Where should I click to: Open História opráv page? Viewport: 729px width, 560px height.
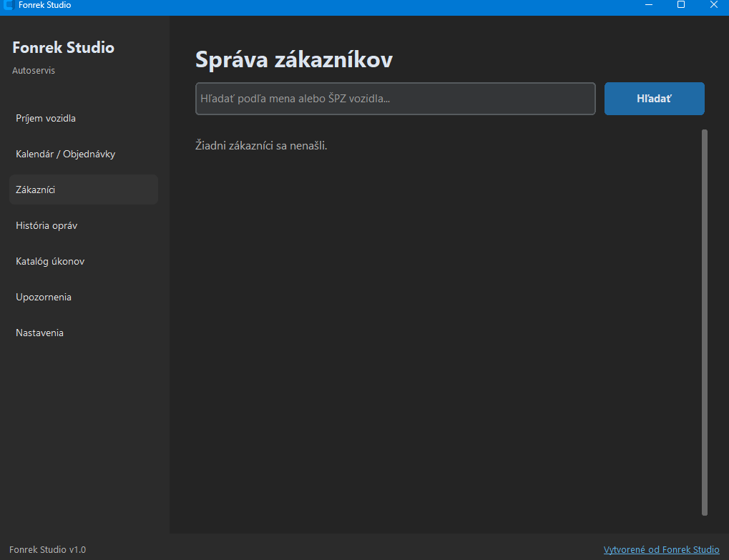click(x=84, y=225)
